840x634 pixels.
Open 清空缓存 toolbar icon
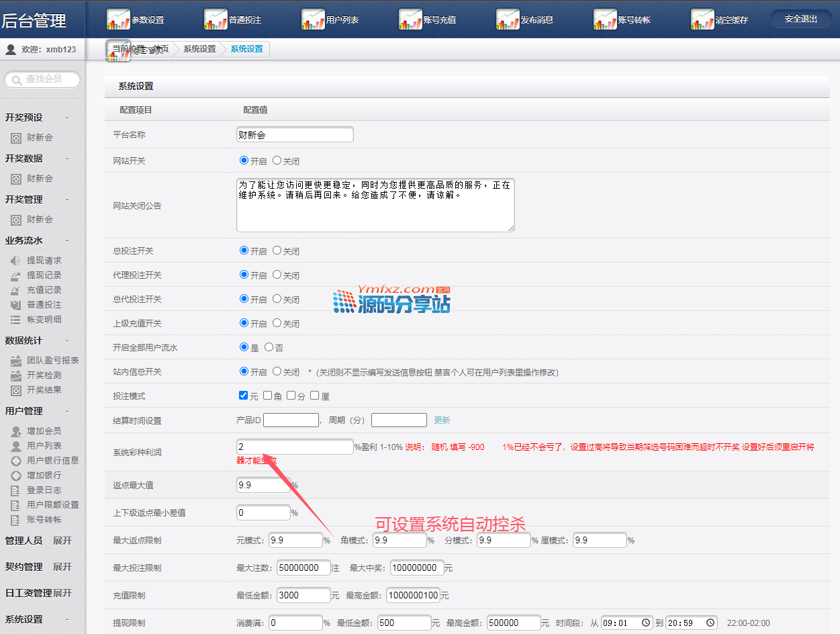click(702, 19)
